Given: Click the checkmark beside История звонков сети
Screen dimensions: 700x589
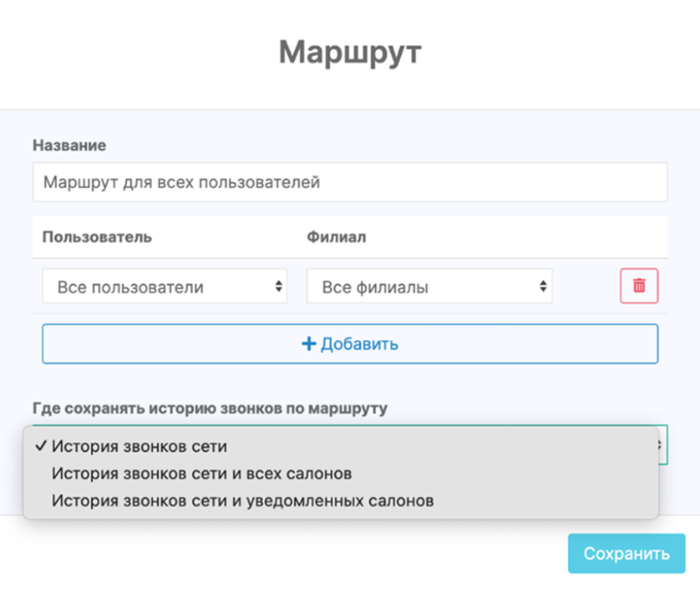Looking at the screenshot, I should pyautogui.click(x=40, y=446).
